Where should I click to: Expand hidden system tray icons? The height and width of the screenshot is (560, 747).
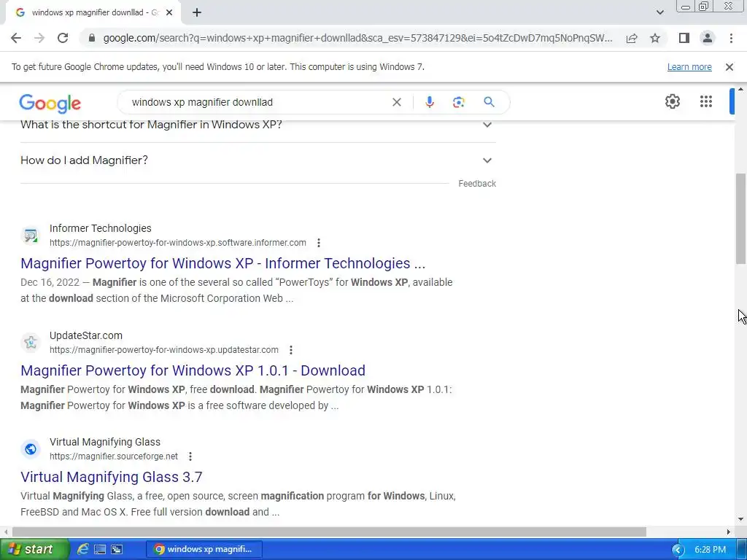[x=678, y=550]
